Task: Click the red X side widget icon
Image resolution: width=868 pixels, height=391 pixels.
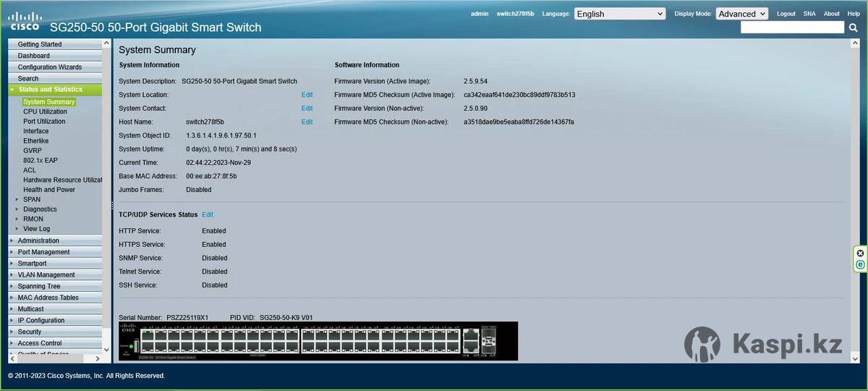Action: (x=860, y=253)
